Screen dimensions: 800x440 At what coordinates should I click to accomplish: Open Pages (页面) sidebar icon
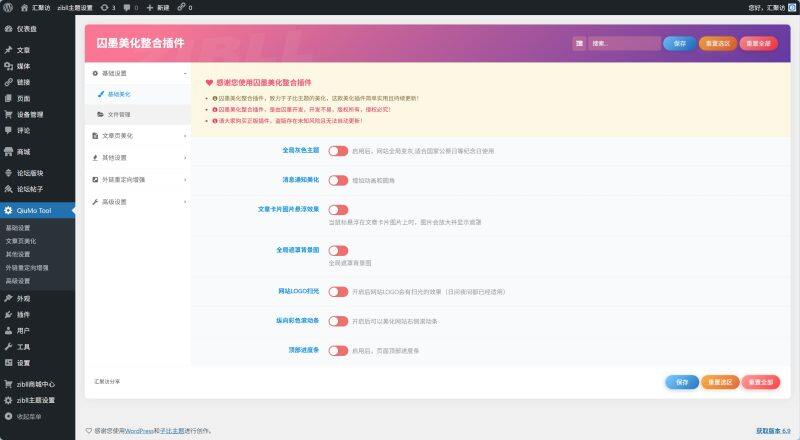click(8, 99)
